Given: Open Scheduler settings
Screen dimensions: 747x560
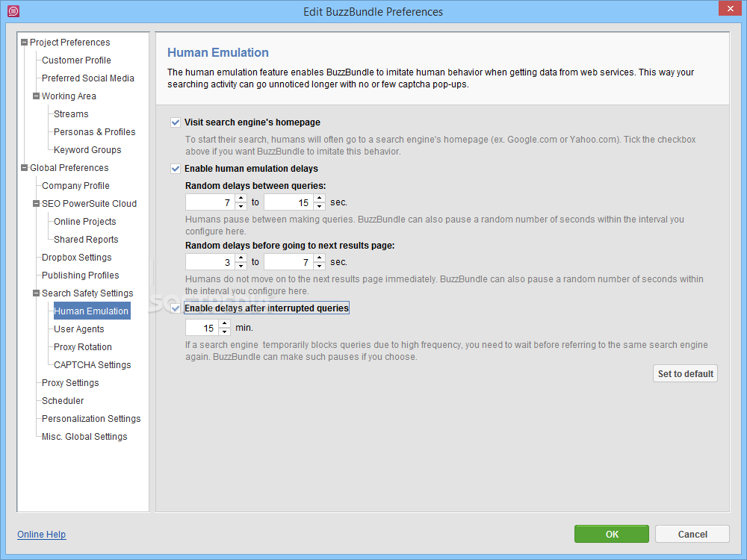Looking at the screenshot, I should tap(63, 400).
